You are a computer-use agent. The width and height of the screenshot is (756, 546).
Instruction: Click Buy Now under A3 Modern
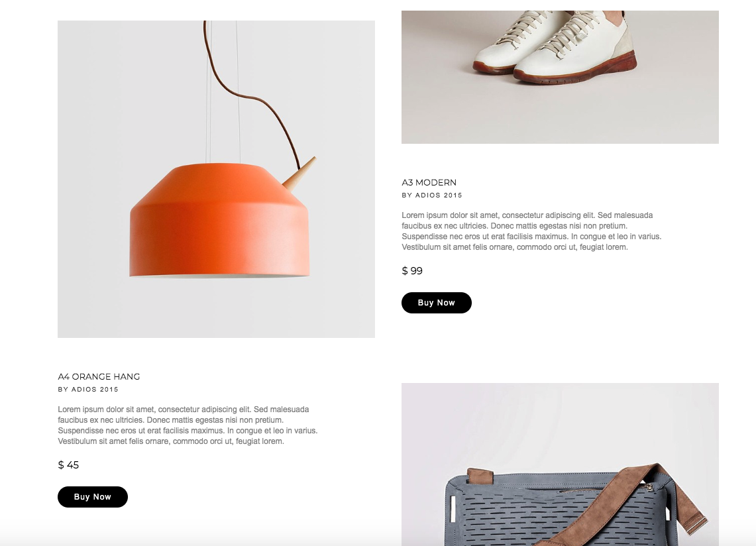437,303
